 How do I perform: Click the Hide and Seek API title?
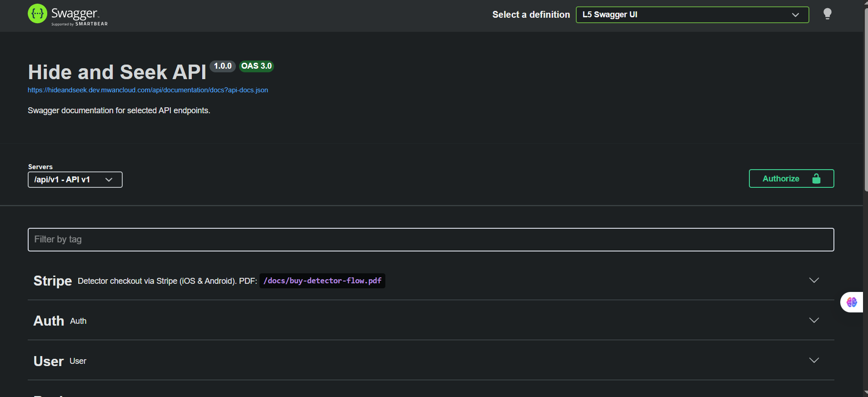117,72
